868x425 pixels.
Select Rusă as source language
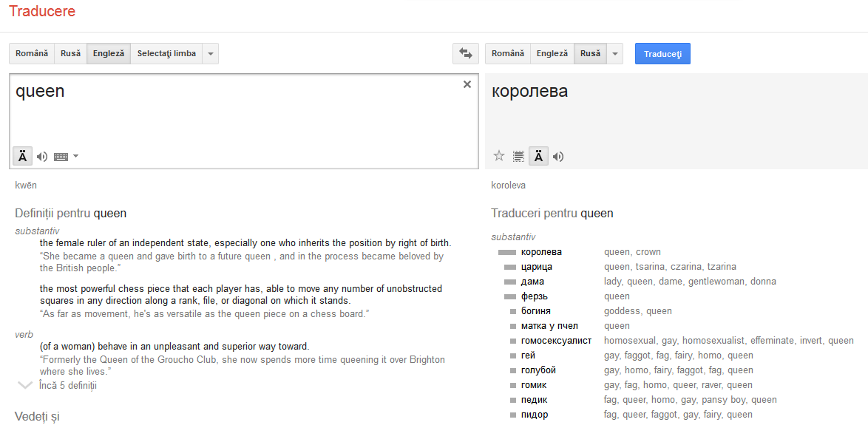70,54
